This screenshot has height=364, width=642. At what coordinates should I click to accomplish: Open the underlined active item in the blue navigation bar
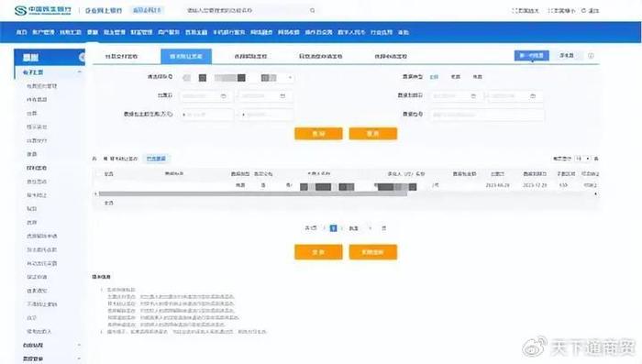[x=93, y=32]
